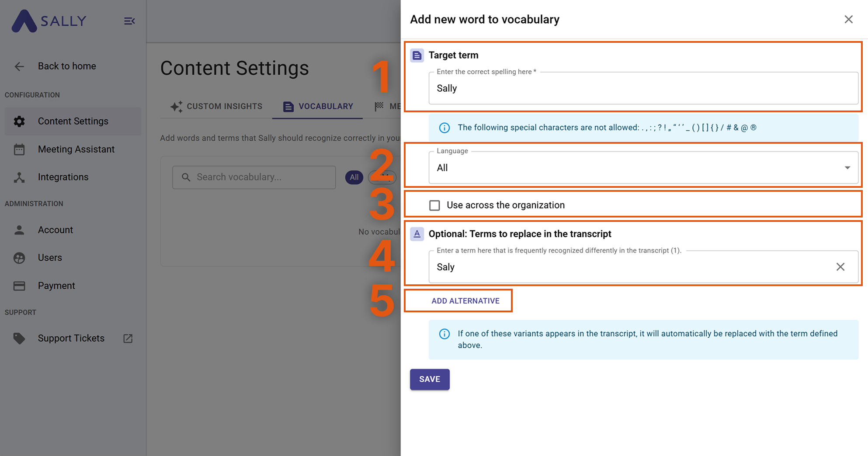The width and height of the screenshot is (868, 456).
Task: Open Users icon in sidebar
Action: point(19,258)
